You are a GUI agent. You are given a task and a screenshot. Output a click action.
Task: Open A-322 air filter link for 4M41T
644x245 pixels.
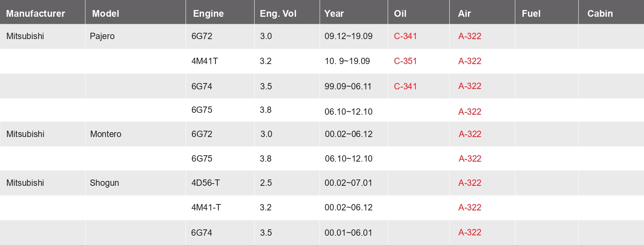[x=470, y=61]
